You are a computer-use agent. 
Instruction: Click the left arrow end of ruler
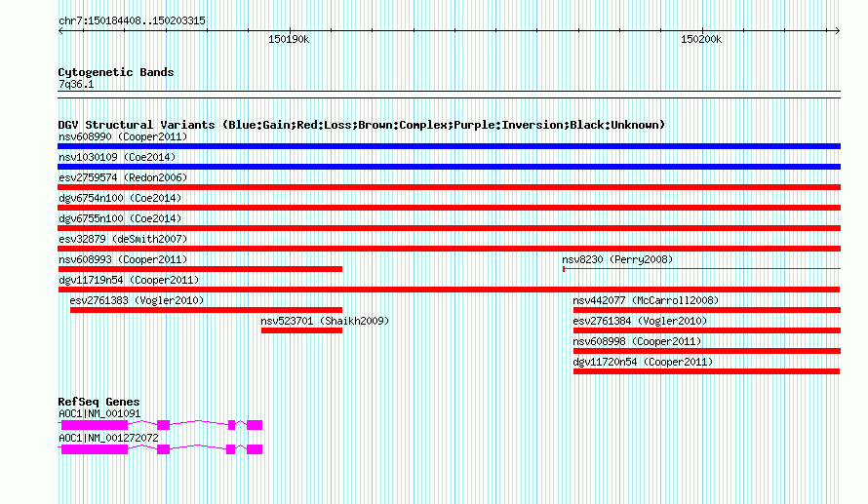[x=60, y=31]
